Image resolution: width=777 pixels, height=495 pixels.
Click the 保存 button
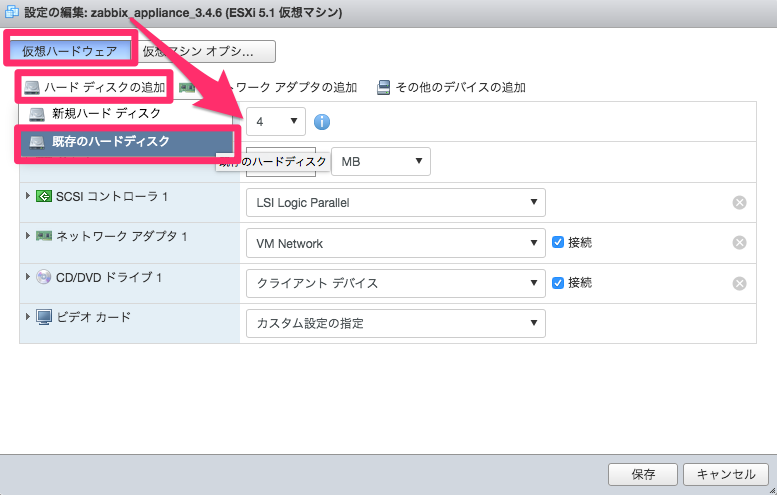coord(643,474)
